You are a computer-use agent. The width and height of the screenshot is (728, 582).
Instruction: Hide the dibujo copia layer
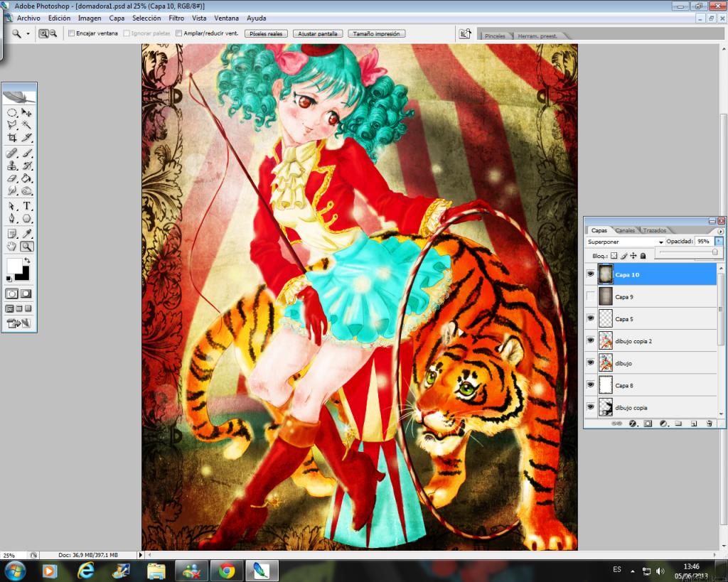coord(591,407)
